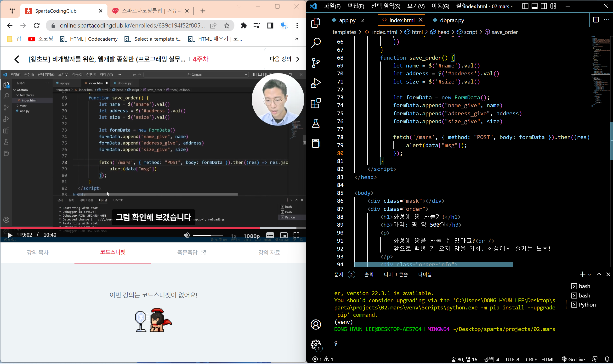
Task: Change video playback speed 1x
Action: (234, 236)
